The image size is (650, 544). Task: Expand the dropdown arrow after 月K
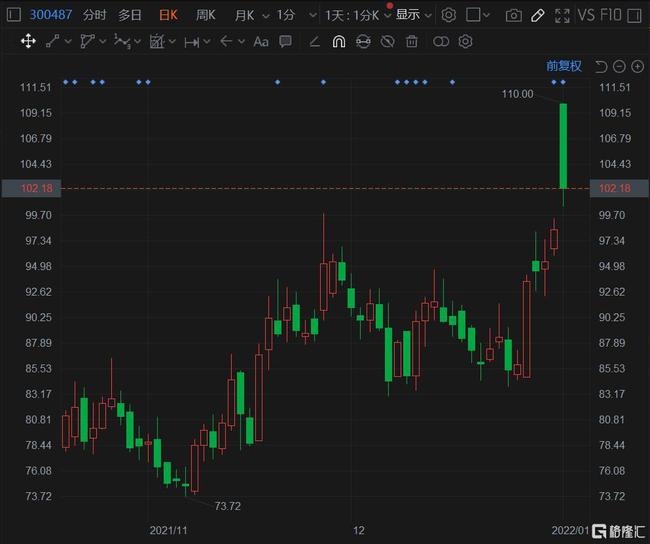click(x=266, y=16)
